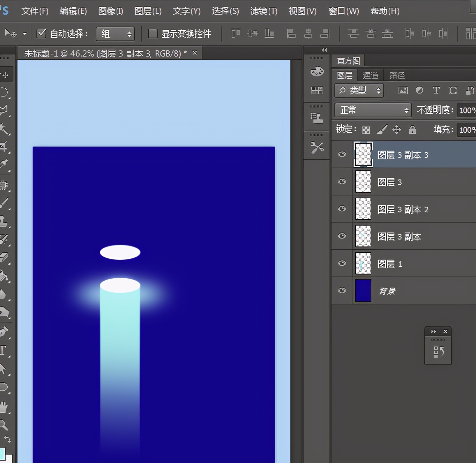Open the 滤镜(T) menu
The height and width of the screenshot is (463, 476).
[264, 11]
